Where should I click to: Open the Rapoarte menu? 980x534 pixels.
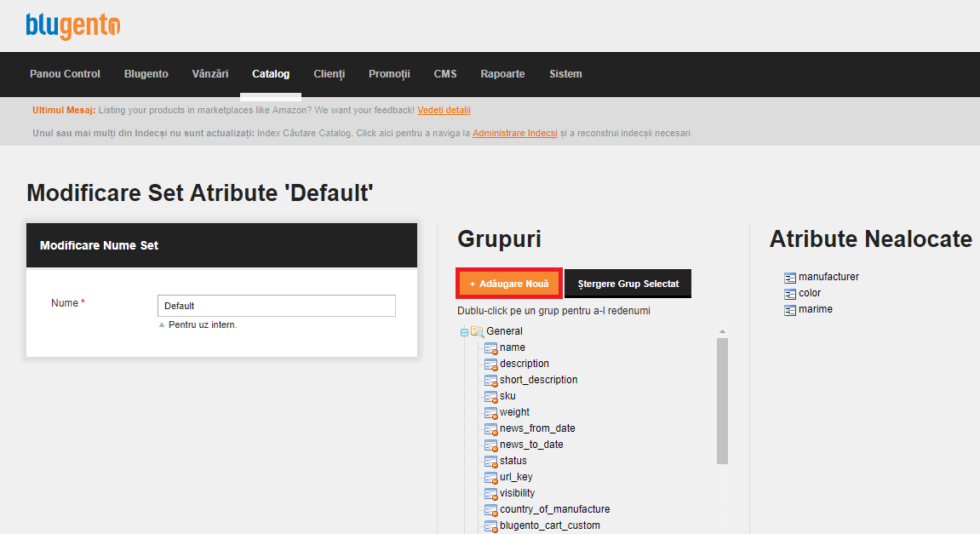tap(502, 74)
